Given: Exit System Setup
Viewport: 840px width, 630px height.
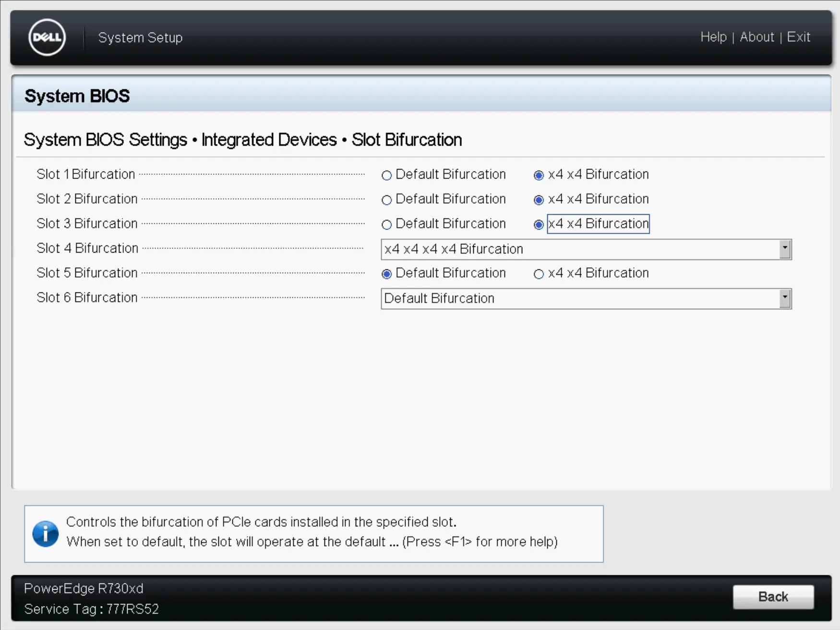Looking at the screenshot, I should [x=798, y=37].
